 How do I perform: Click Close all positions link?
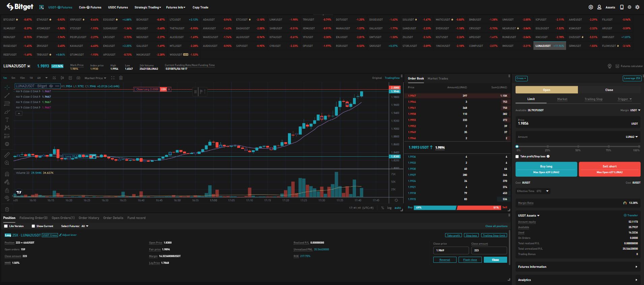click(496, 226)
